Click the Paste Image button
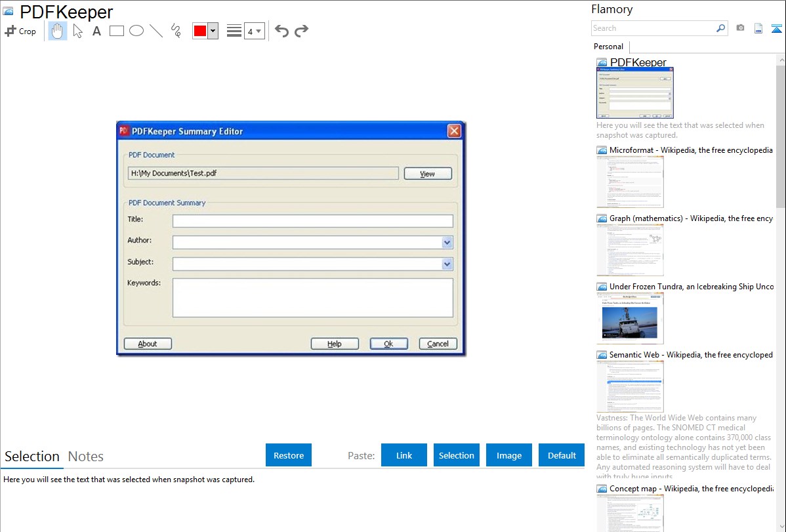Image resolution: width=786 pixels, height=532 pixels. (509, 455)
